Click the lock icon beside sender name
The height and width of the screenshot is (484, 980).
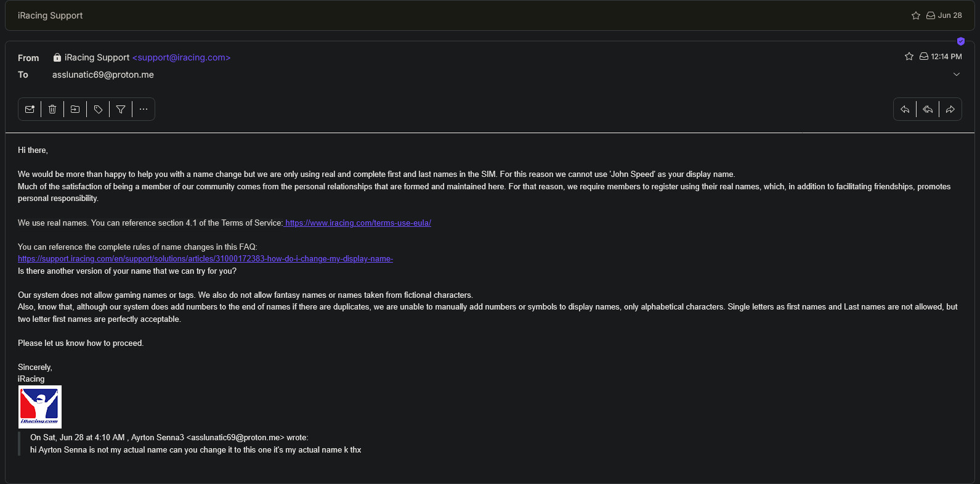(x=57, y=57)
